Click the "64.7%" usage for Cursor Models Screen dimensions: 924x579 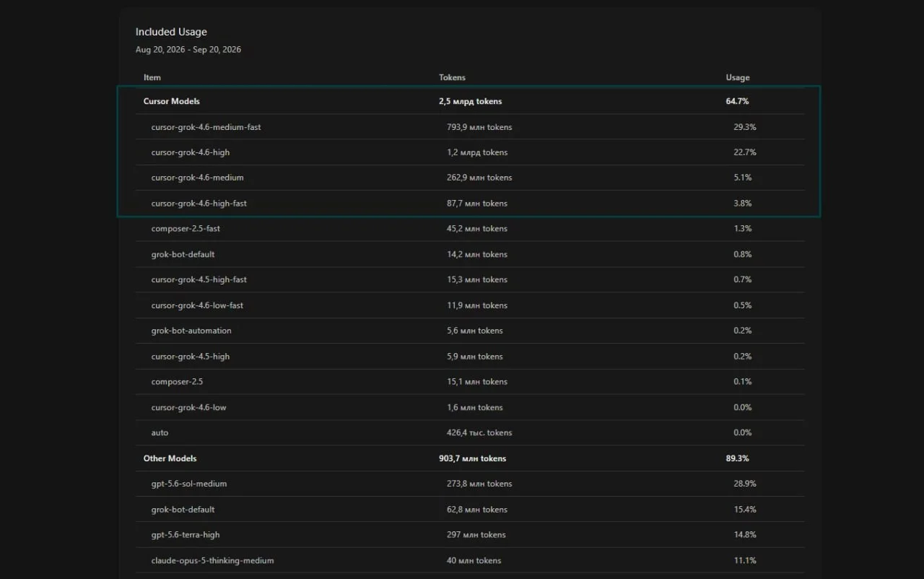click(737, 101)
